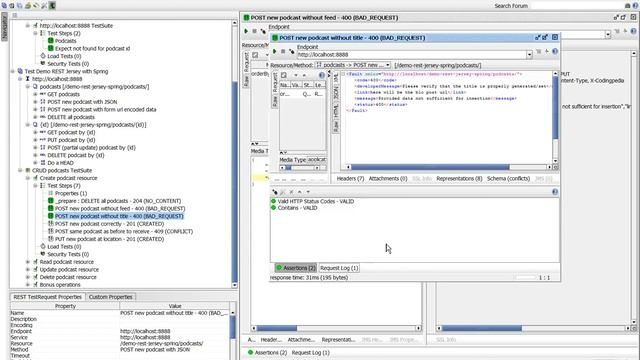640x360 pixels.
Task: Collapse the Test Steps (7) node
Action: click(x=36, y=186)
